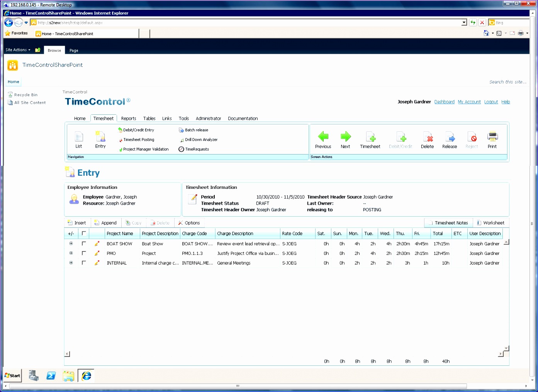Open Timesheet Posting
Image resolution: width=538 pixels, height=392 pixels.
(x=136, y=140)
